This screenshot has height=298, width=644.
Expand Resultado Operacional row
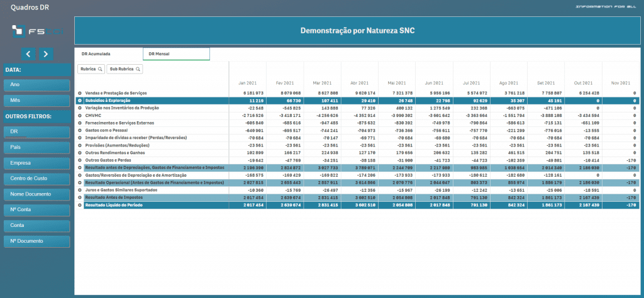click(x=80, y=182)
